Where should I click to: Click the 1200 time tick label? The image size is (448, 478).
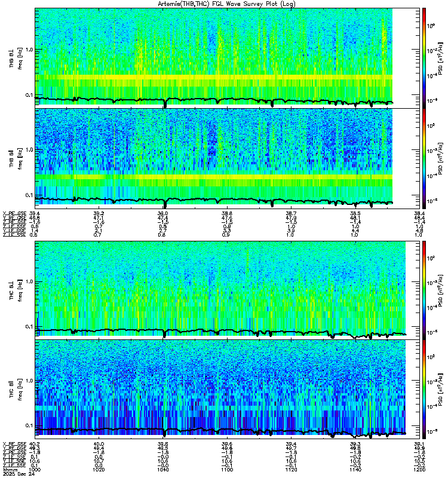419,470
